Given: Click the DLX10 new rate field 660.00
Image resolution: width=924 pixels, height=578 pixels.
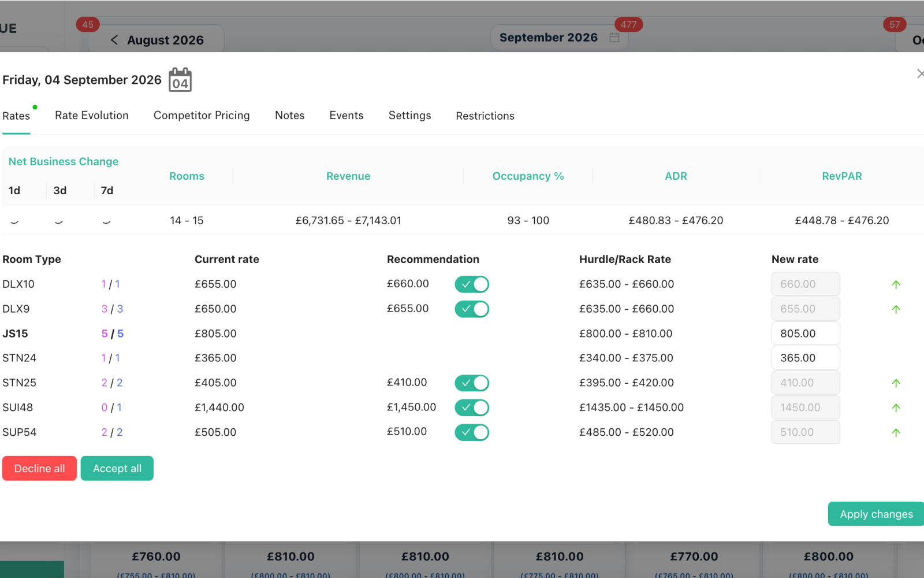Looking at the screenshot, I should pos(806,284).
